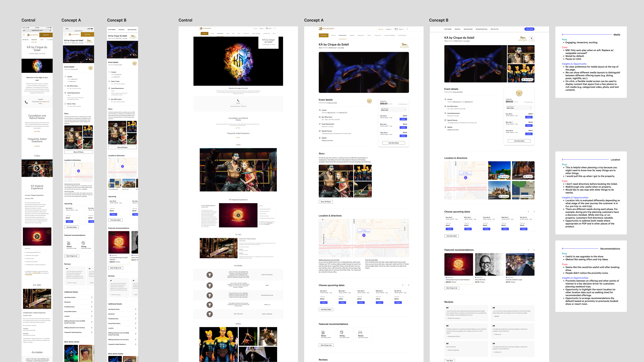This screenshot has height=362, width=644.
Task: Tap Book Now in mobile Control
Action: coord(46,35)
